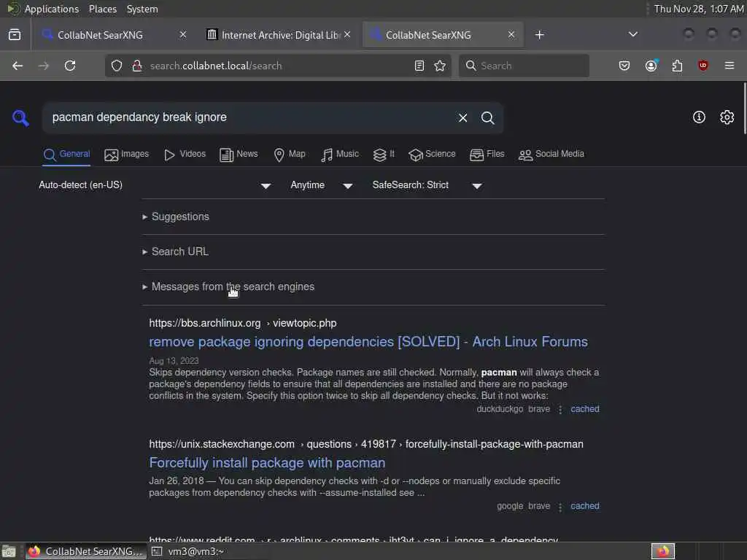
Task: Switch to the Images category
Action: (127, 155)
